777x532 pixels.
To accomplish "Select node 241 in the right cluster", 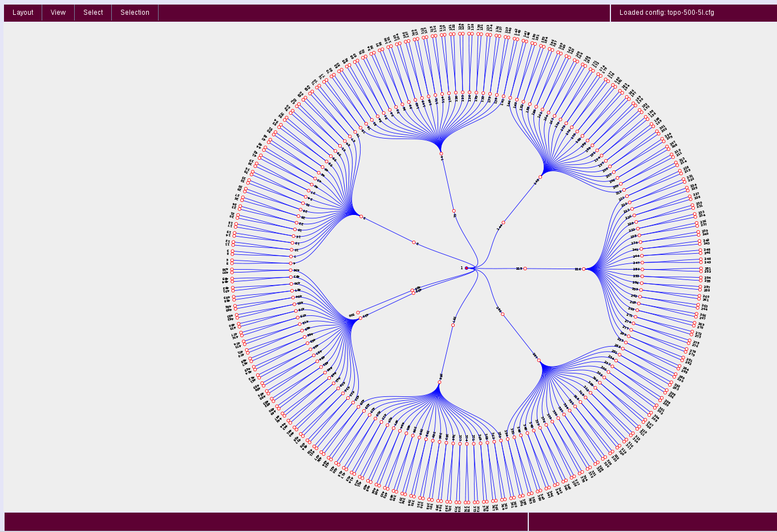I will point(641,249).
